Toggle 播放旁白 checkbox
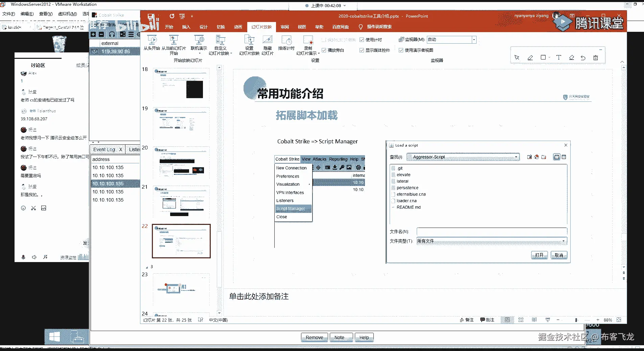The height and width of the screenshot is (351, 644). point(324,50)
